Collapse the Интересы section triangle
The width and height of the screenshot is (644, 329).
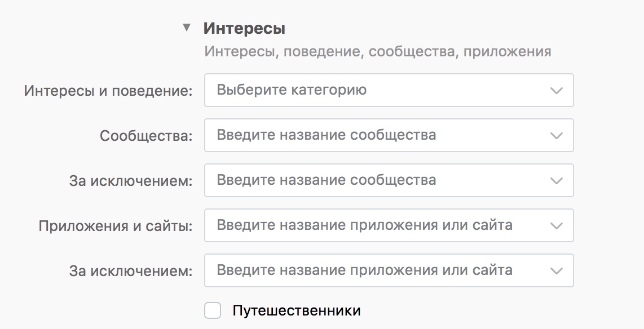pos(187,28)
